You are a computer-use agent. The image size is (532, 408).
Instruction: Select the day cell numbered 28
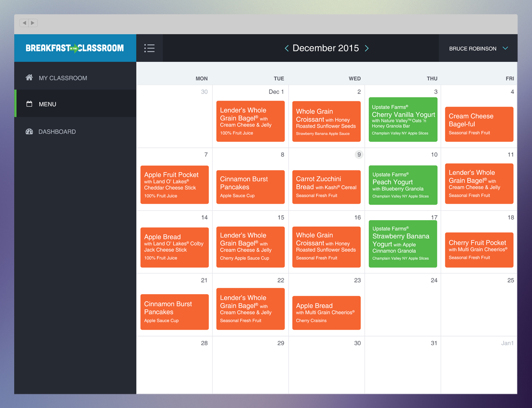(175, 365)
